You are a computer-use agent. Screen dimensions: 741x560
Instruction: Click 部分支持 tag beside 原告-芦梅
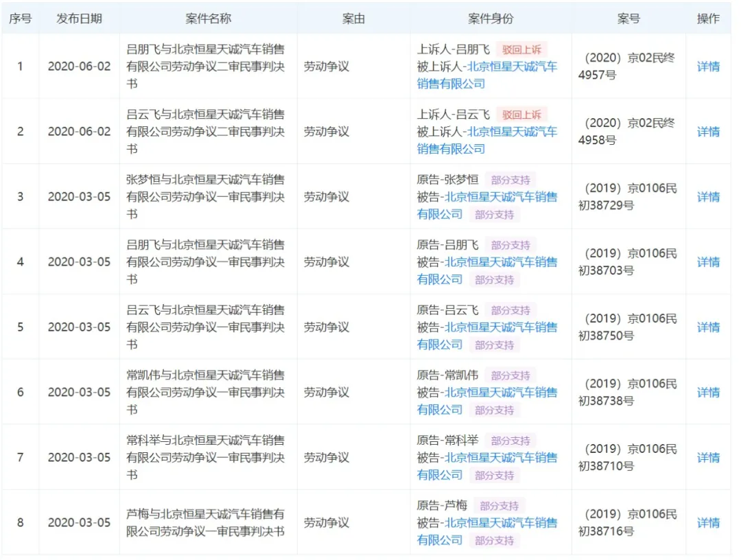pos(499,506)
